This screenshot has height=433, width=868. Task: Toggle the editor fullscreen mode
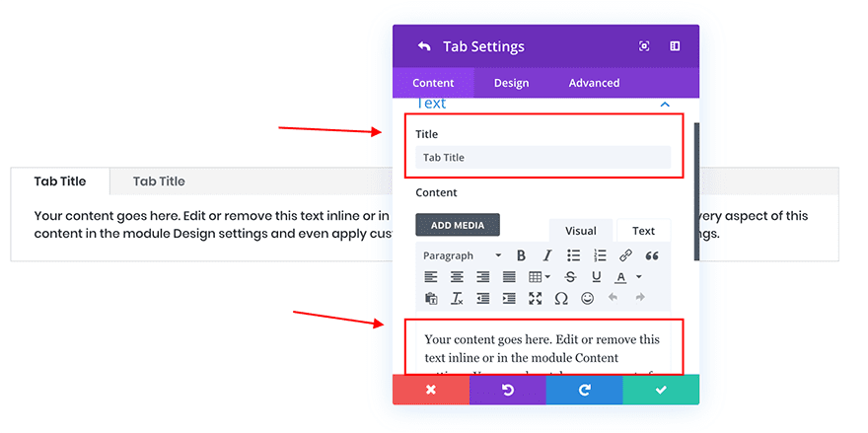(x=535, y=299)
